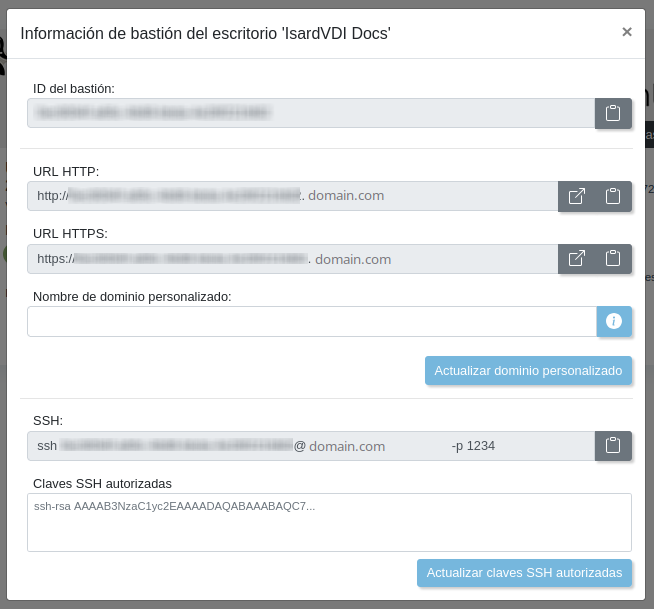
Task: Click Actualizar dominio personalizado button
Action: point(528,370)
